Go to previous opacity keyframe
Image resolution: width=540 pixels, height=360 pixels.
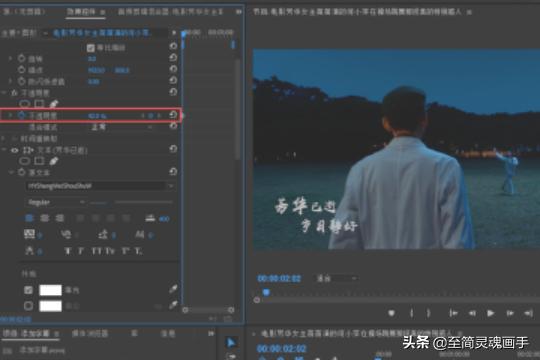click(x=143, y=116)
